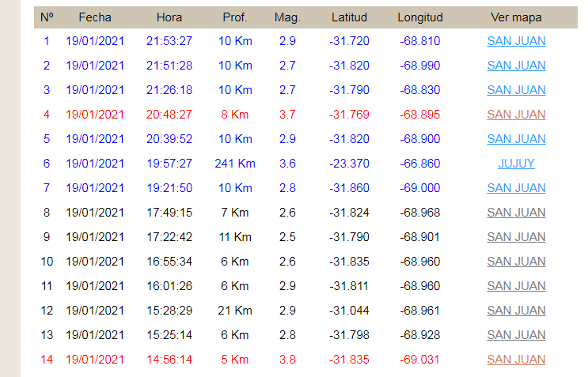This screenshot has width=588, height=377.
Task: Open red SAN JUAN link for magnitude 3.7
Action: coord(516,115)
